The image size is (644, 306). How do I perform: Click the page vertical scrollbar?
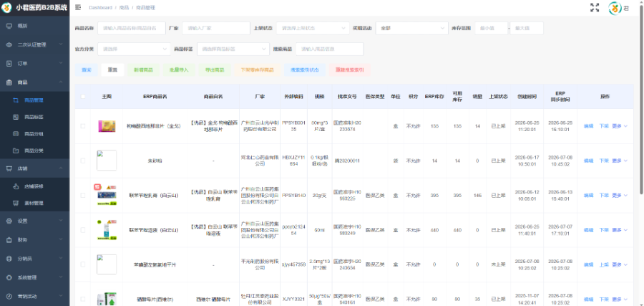pos(642,99)
